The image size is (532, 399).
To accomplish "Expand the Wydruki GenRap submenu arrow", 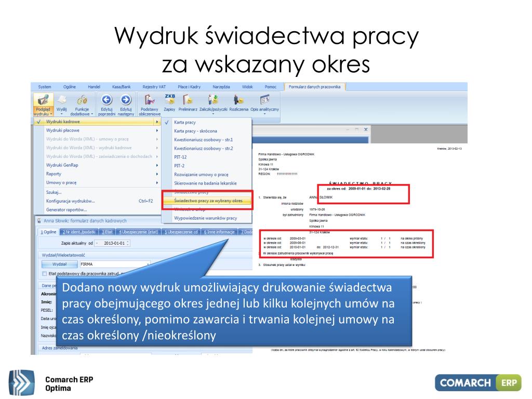I will (x=157, y=165).
